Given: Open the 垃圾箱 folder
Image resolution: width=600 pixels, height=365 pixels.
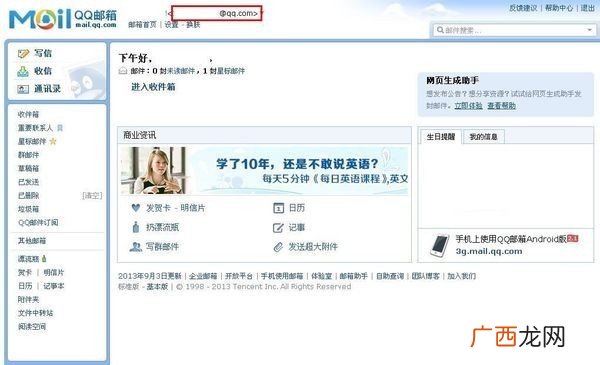Looking at the screenshot, I should pos(28,209).
